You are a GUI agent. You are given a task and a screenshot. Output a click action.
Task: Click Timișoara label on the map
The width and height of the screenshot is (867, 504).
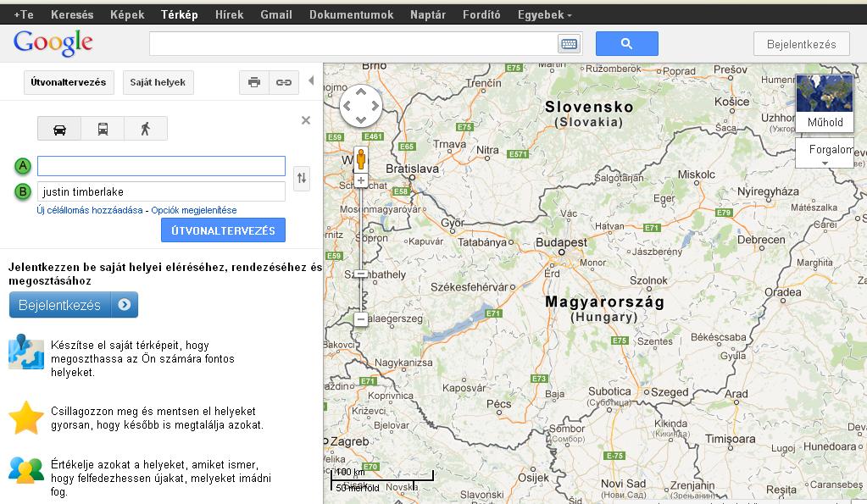[730, 439]
